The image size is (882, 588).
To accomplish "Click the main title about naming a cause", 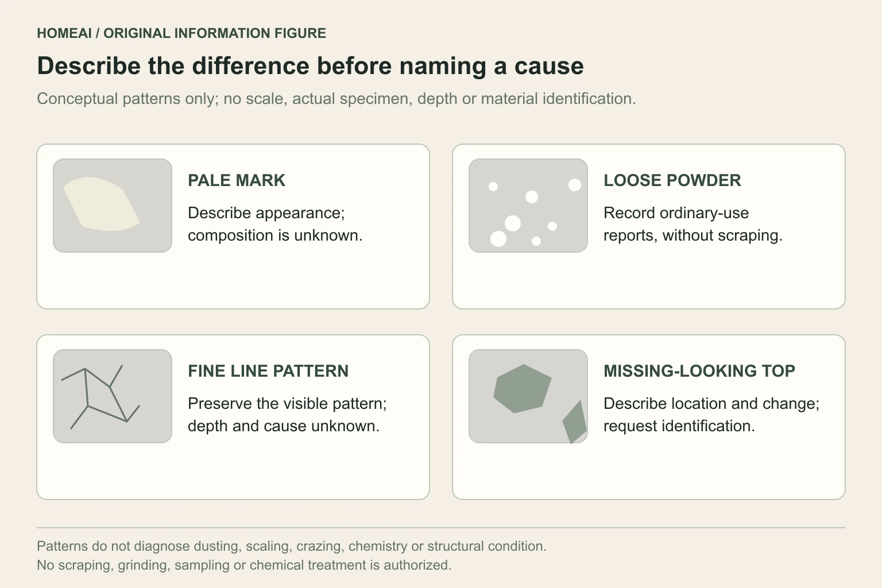I will point(311,66).
